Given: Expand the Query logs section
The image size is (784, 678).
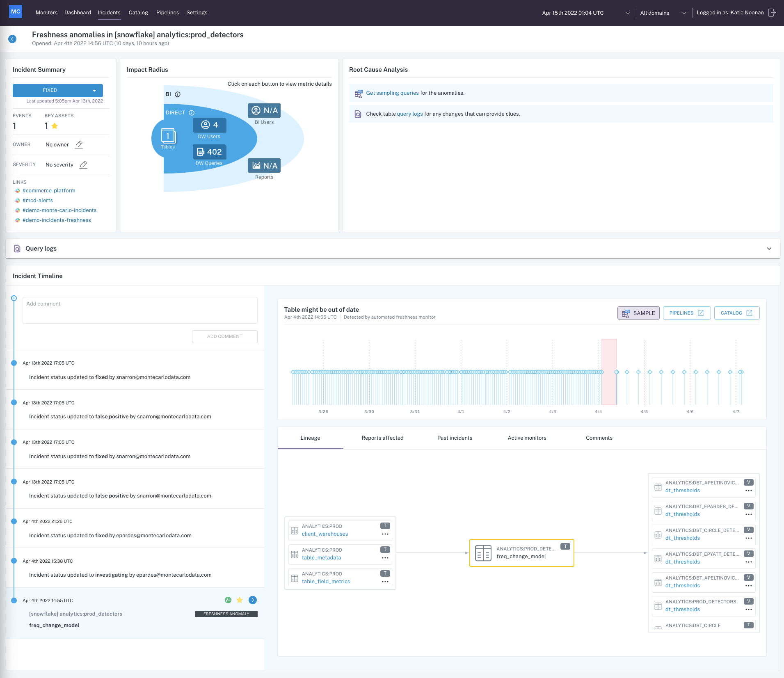Looking at the screenshot, I should point(769,249).
